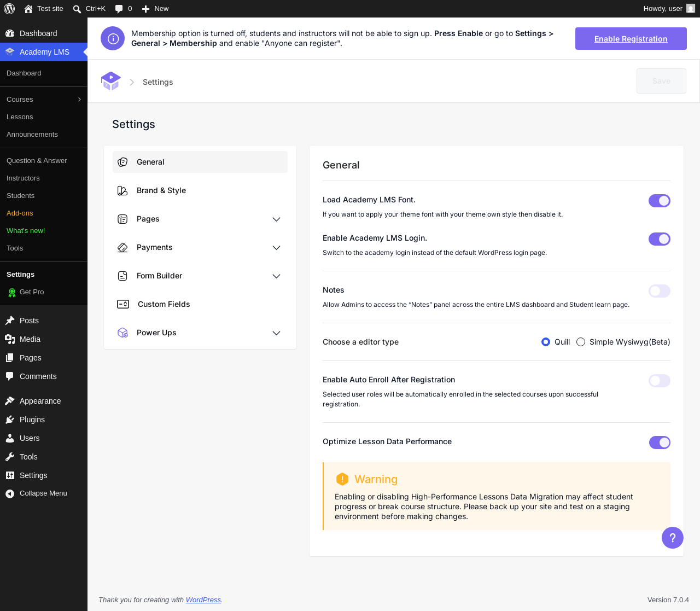Open the Students menu item

click(x=20, y=196)
